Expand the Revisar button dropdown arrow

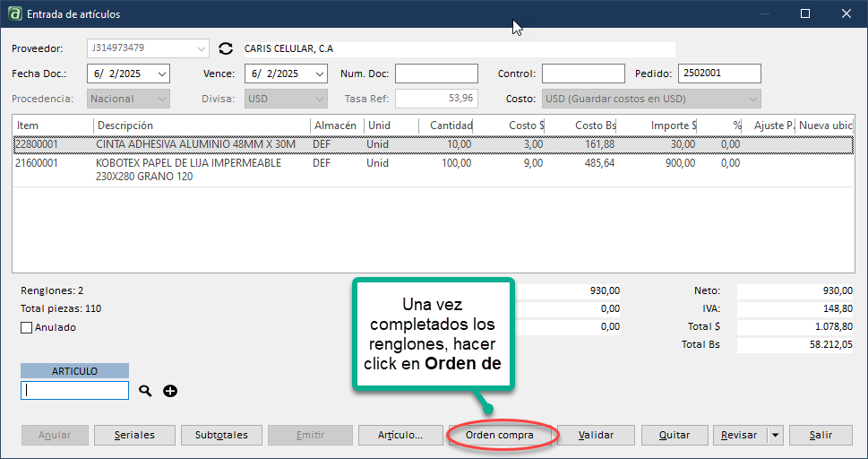tap(774, 436)
